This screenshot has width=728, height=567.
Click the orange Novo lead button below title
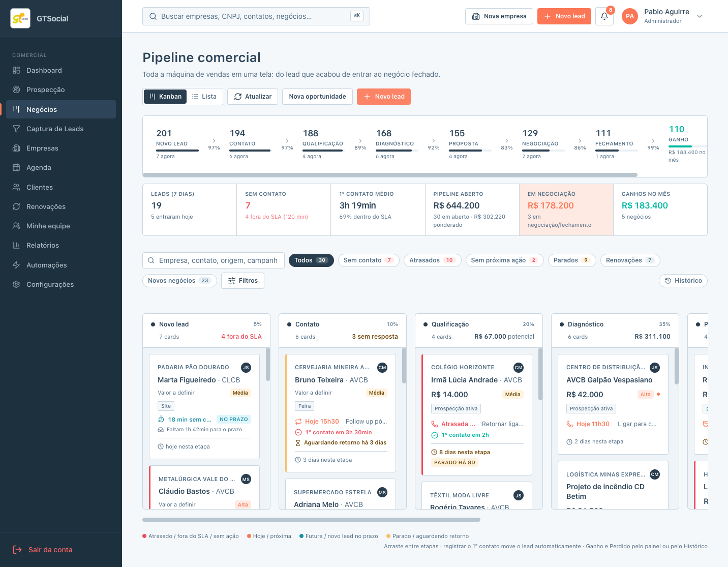(384, 97)
